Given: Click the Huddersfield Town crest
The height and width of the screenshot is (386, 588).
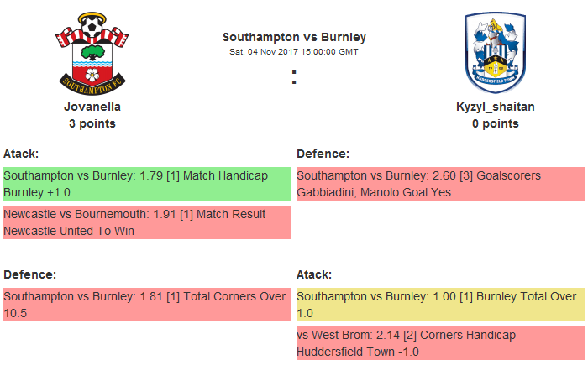Looking at the screenshot, I should (x=495, y=54).
